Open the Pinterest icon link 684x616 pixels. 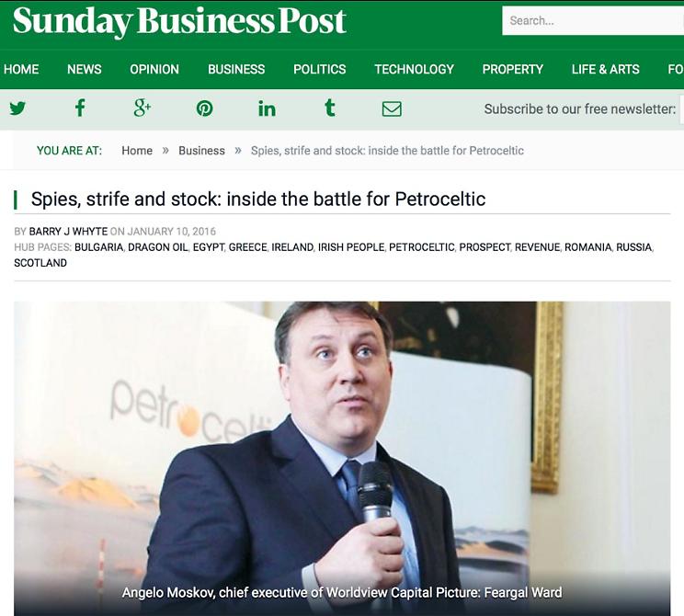(204, 108)
